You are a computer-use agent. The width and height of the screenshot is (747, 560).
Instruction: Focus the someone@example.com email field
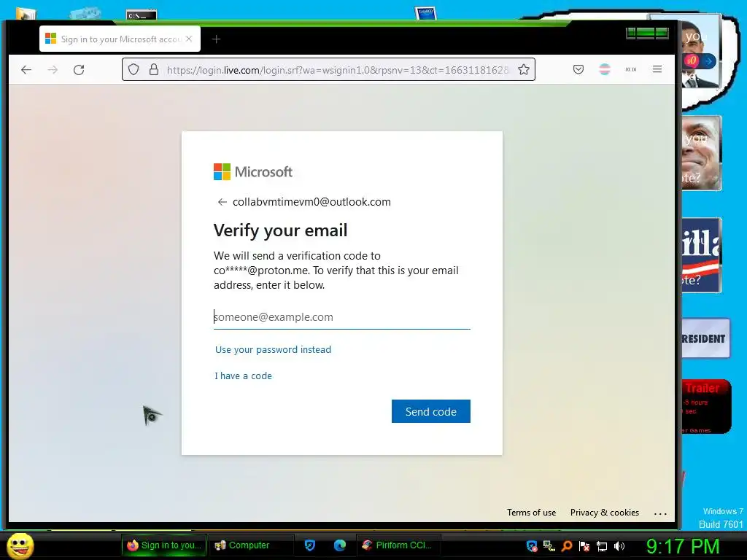point(341,317)
